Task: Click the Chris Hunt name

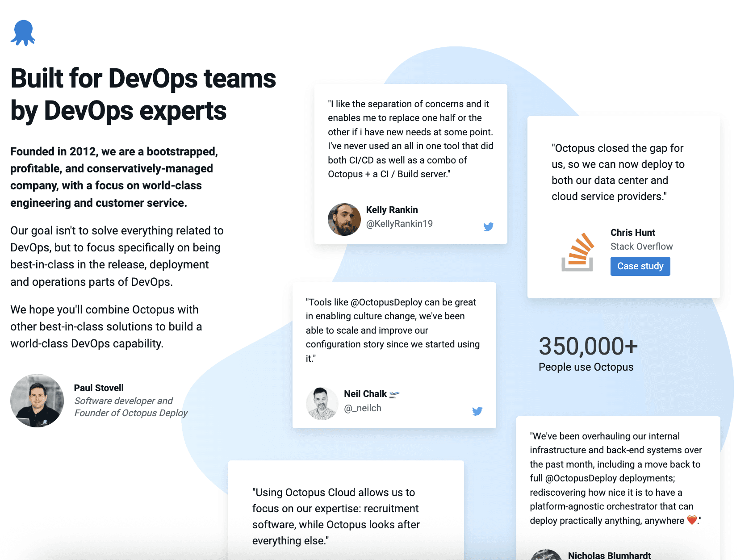Action: pyautogui.click(x=632, y=233)
